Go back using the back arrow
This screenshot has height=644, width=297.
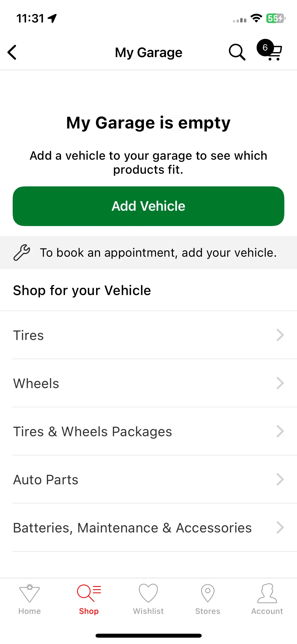(12, 52)
